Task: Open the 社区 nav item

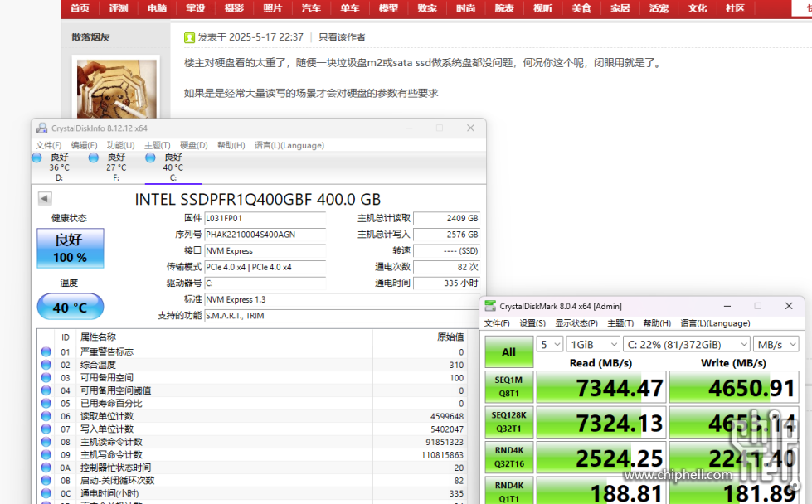Action: click(735, 8)
